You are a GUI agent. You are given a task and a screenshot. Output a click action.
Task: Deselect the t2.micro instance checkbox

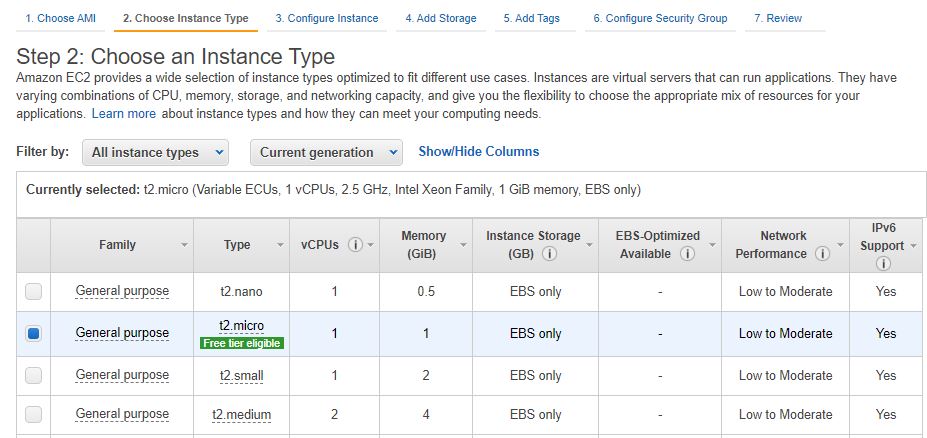(x=34, y=334)
